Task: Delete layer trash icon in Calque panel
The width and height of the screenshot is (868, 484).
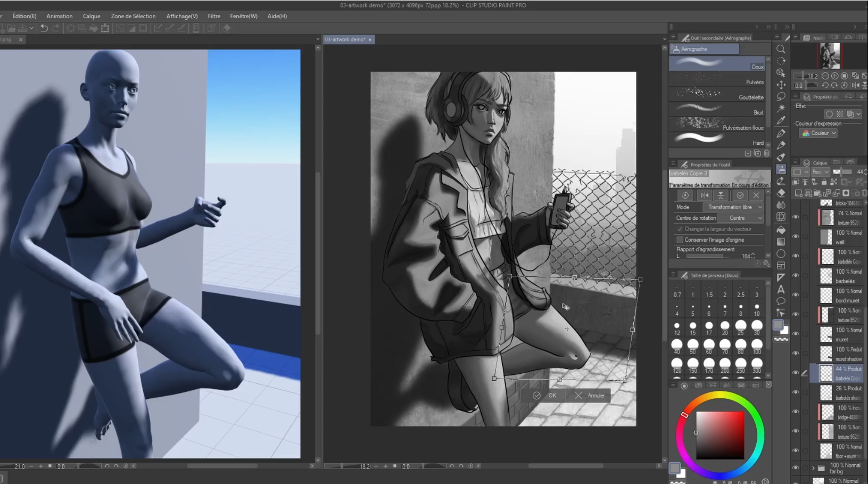Action: point(865,193)
